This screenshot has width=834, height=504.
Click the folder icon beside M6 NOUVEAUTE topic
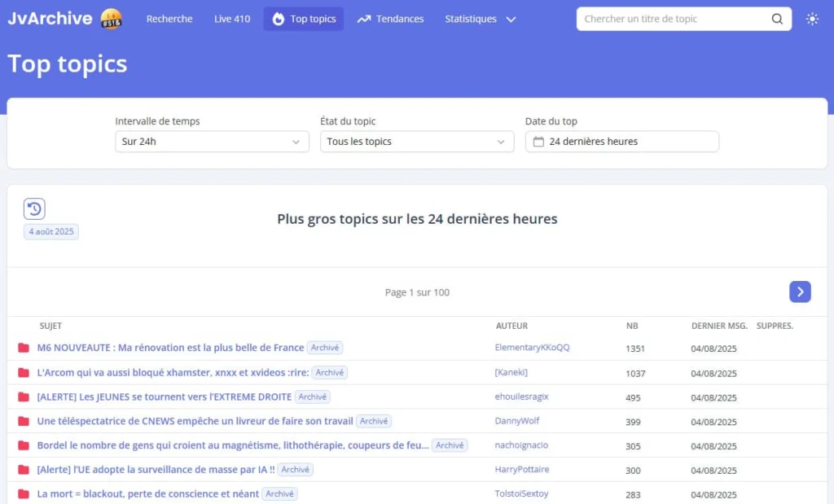click(24, 348)
